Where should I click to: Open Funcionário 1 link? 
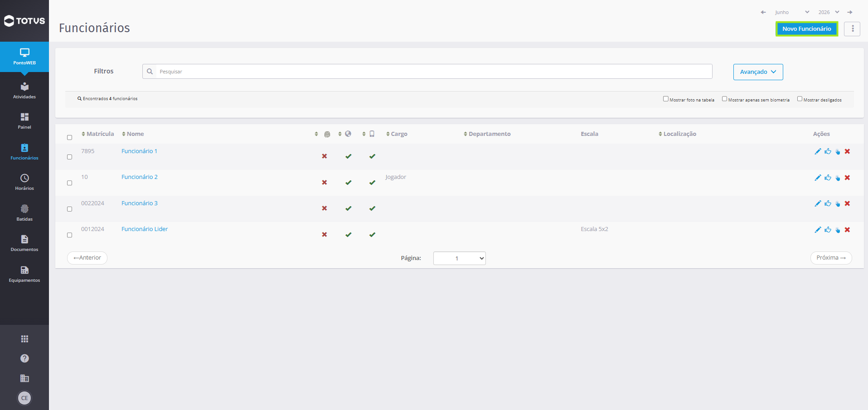pos(139,151)
